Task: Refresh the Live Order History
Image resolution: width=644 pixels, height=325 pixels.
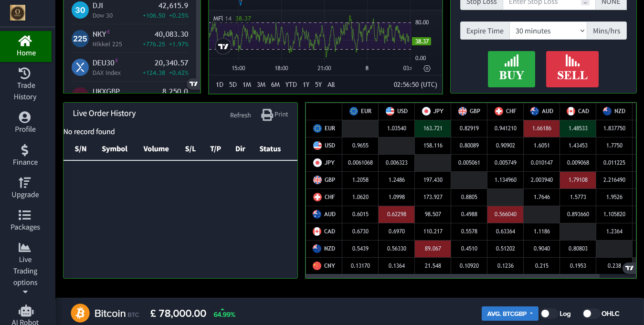Action: pos(240,115)
